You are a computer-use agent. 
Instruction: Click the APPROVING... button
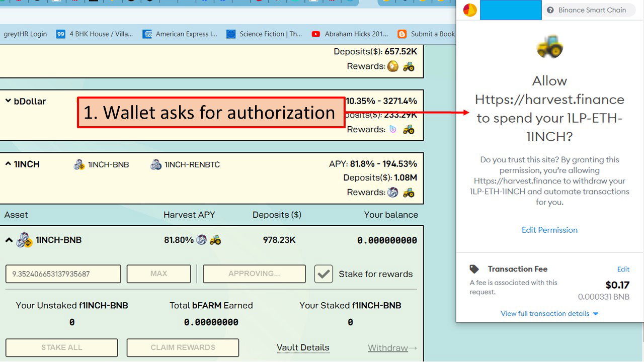point(254,274)
